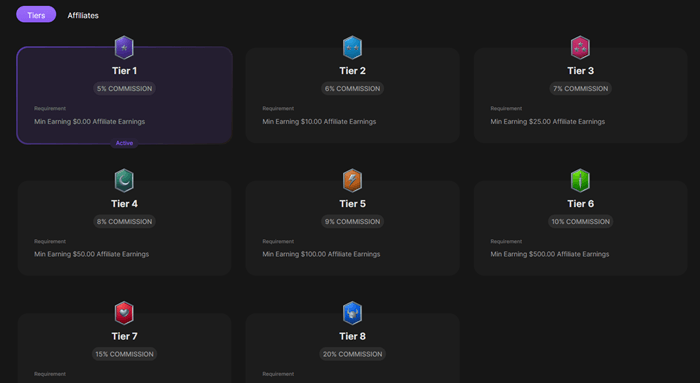
Task: Click the Tier 6 green sword badge
Action: pos(580,180)
